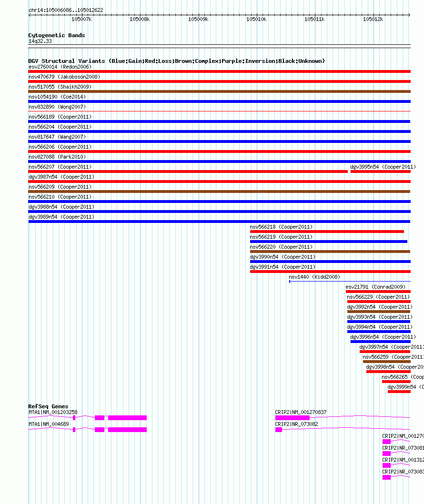This screenshot has height=504, width=424.
Task: Click the 105007k ruler tick label
Action: coord(81,19)
